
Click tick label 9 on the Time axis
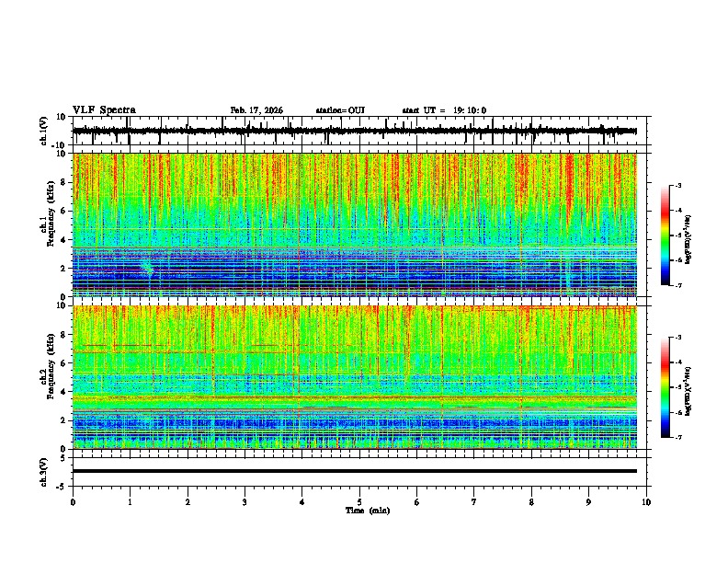pos(588,502)
